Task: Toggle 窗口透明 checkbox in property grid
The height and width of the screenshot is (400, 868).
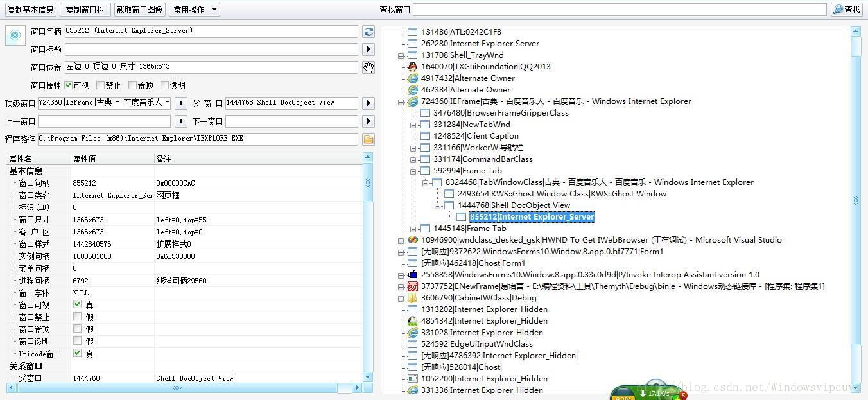Action: point(77,342)
